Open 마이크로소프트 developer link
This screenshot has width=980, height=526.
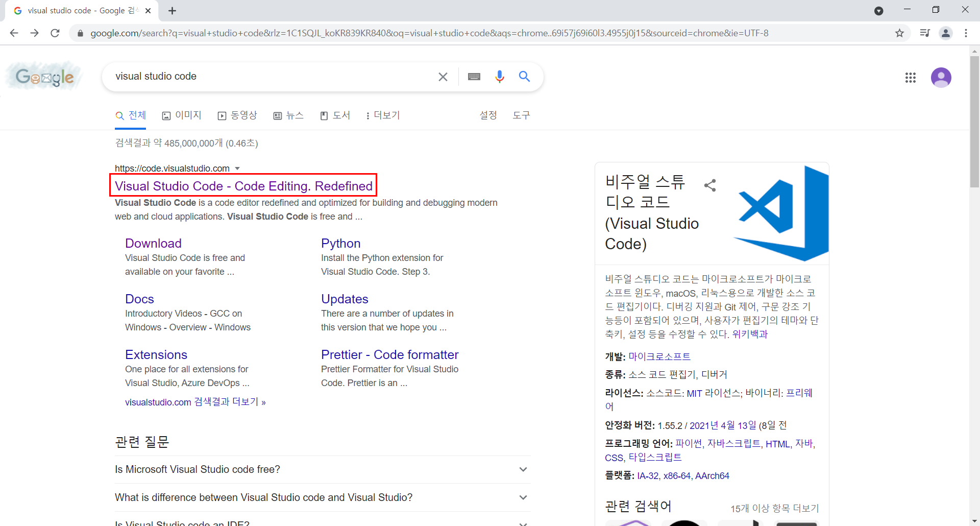659,356
